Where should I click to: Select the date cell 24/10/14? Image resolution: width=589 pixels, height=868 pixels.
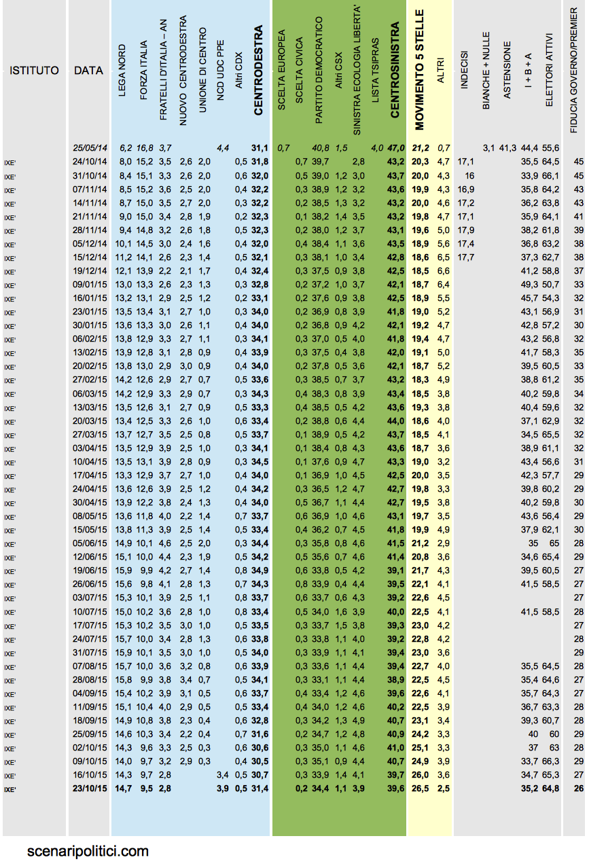point(90,161)
